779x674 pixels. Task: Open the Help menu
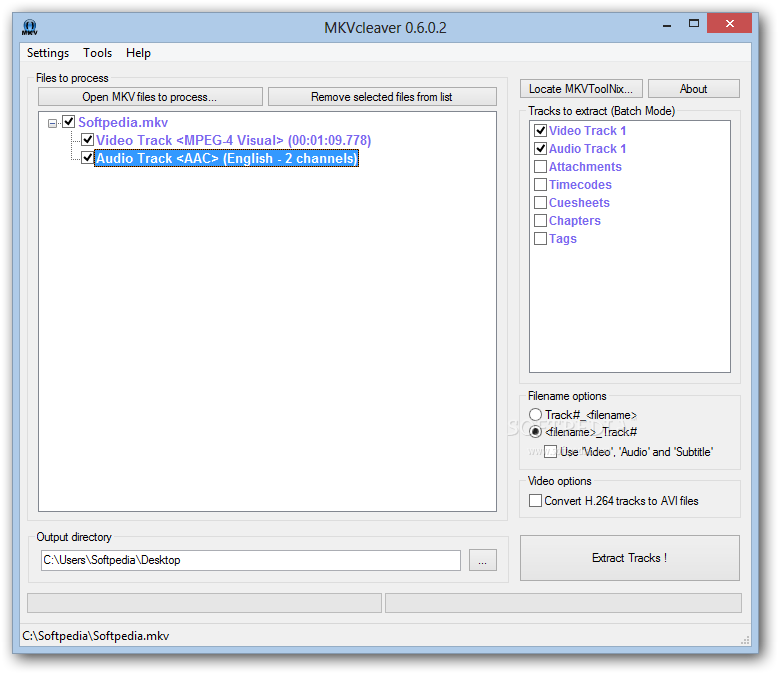pos(138,53)
